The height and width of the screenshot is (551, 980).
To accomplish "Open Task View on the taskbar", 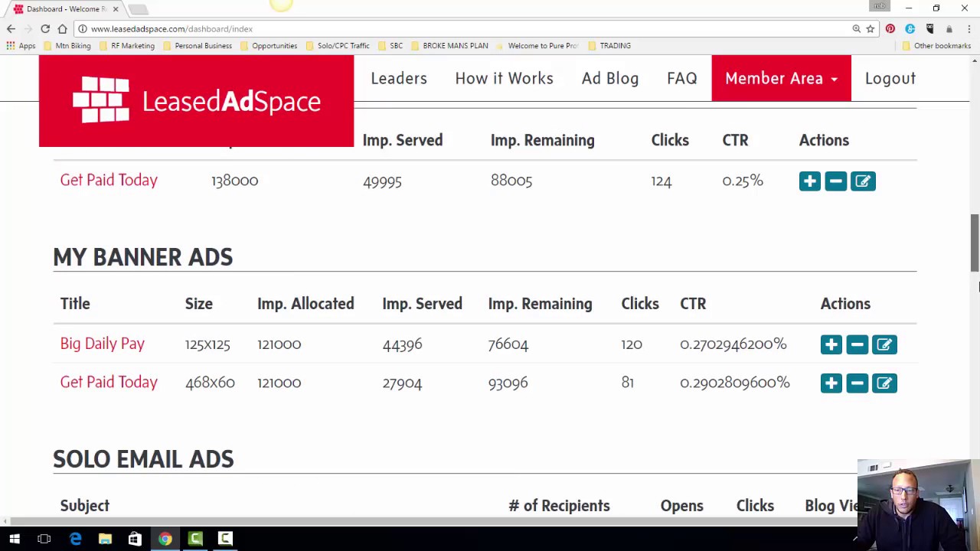I will click(x=44, y=539).
